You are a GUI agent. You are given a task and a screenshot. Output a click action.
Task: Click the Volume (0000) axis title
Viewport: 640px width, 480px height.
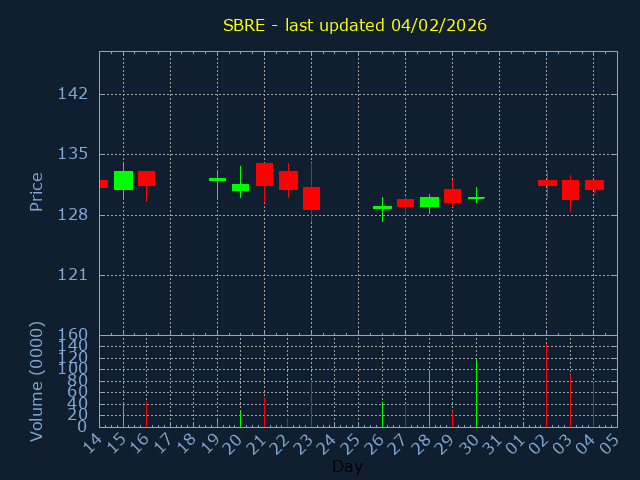coord(37,380)
